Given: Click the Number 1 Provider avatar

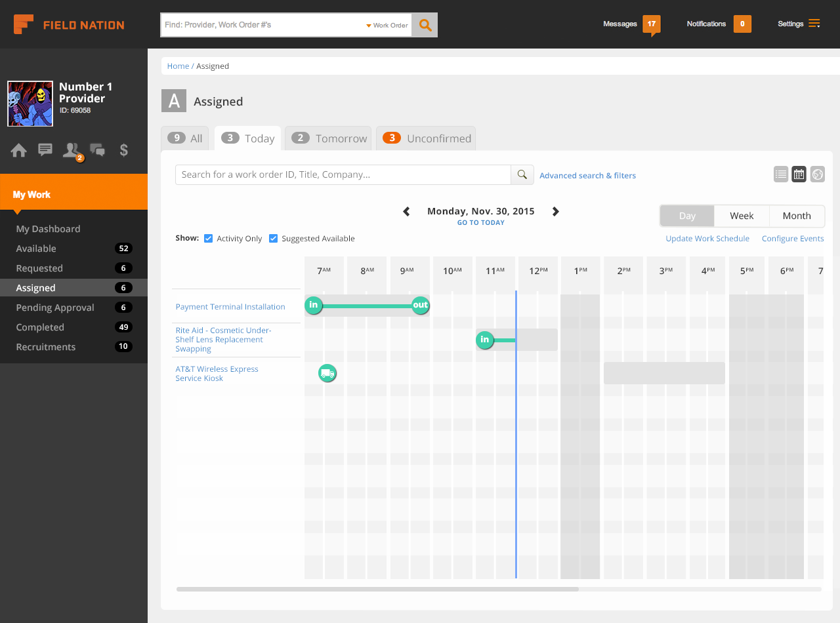Looking at the screenshot, I should pyautogui.click(x=30, y=104).
